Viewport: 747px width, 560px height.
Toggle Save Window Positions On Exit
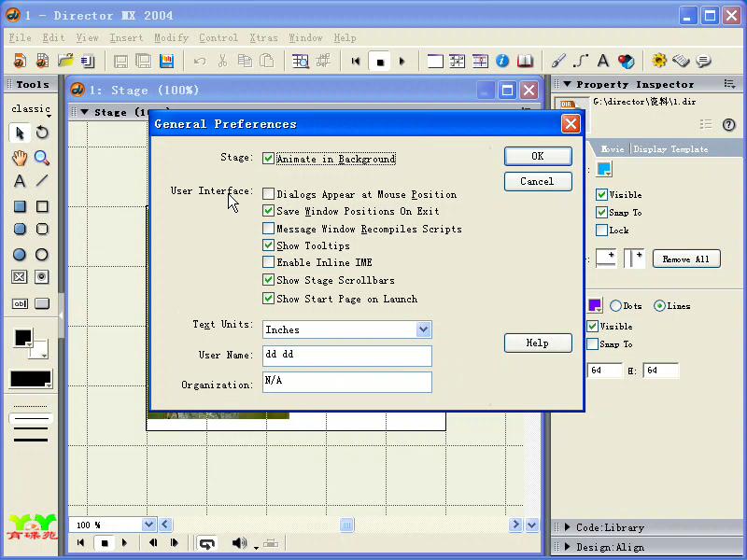(x=268, y=211)
